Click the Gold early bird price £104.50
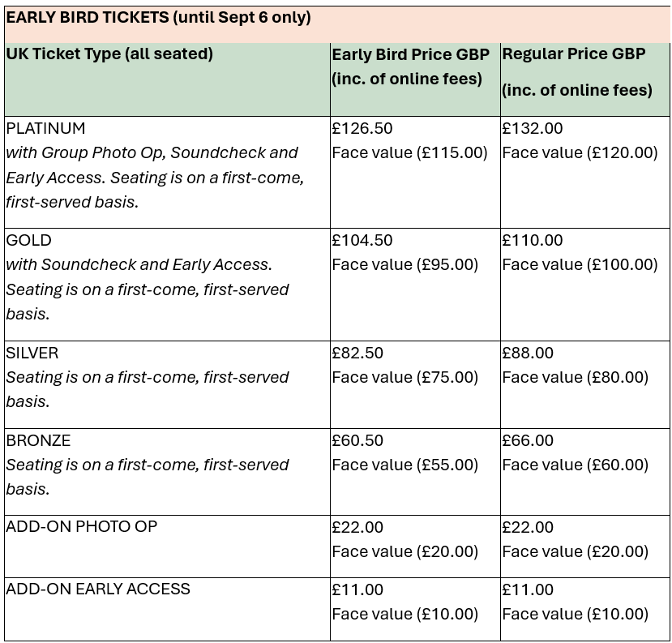The height and width of the screenshot is (643, 672). tap(362, 240)
